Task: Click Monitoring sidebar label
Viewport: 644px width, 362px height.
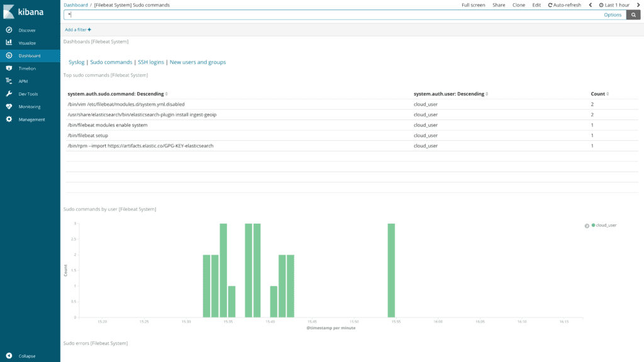Action: click(29, 107)
